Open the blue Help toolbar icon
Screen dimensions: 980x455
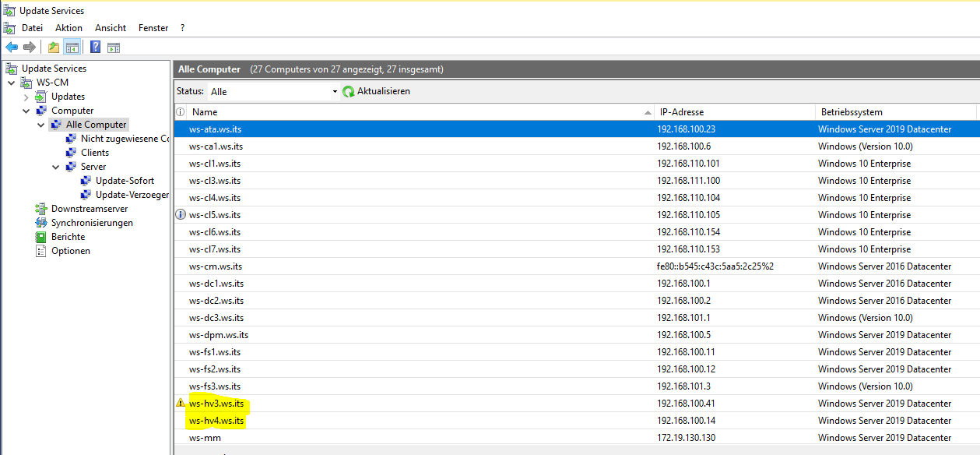click(x=95, y=47)
